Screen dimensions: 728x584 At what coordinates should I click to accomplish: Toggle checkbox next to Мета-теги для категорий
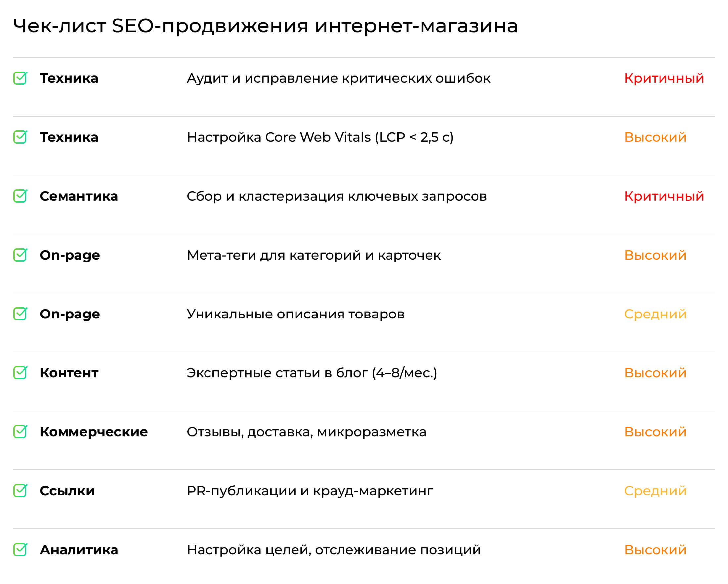point(20,255)
